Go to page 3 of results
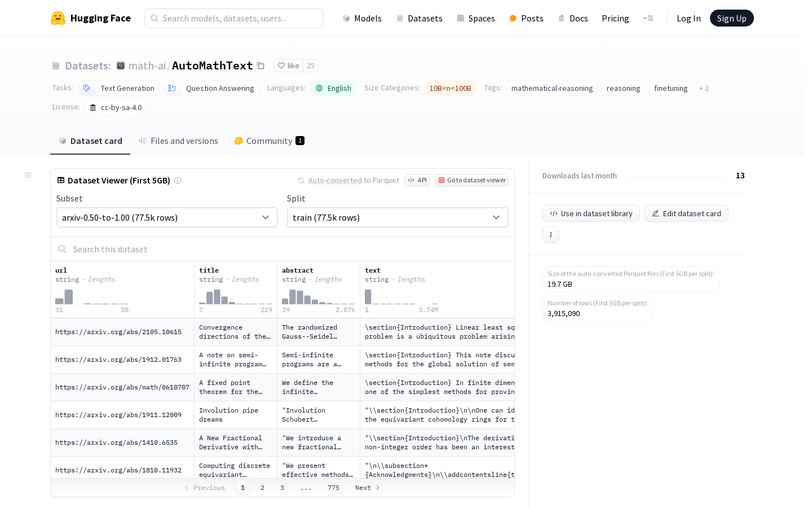This screenshot has width=812, height=508. click(282, 488)
